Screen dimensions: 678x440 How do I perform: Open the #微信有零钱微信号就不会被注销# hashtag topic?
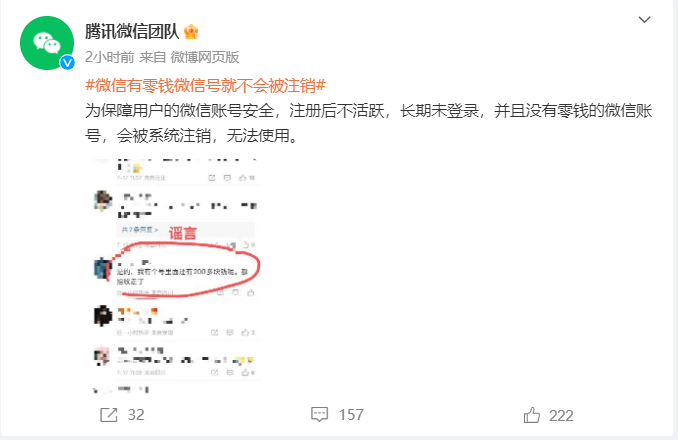[x=205, y=85]
